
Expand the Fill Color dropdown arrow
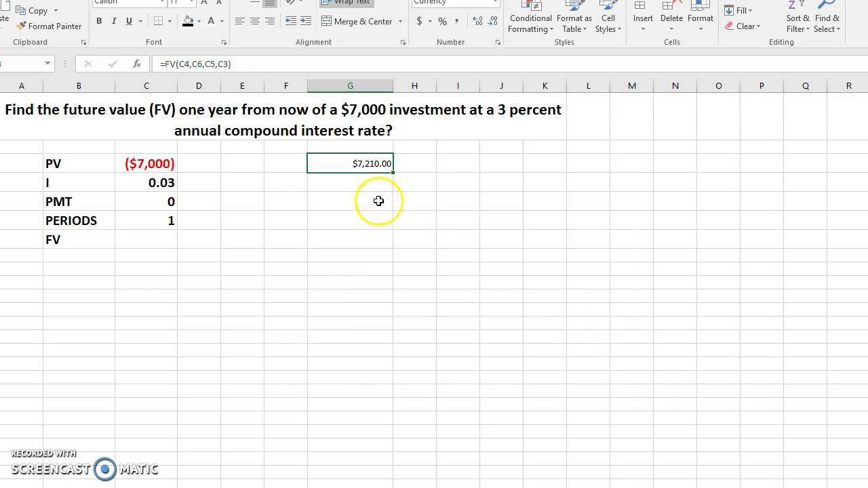click(x=199, y=21)
